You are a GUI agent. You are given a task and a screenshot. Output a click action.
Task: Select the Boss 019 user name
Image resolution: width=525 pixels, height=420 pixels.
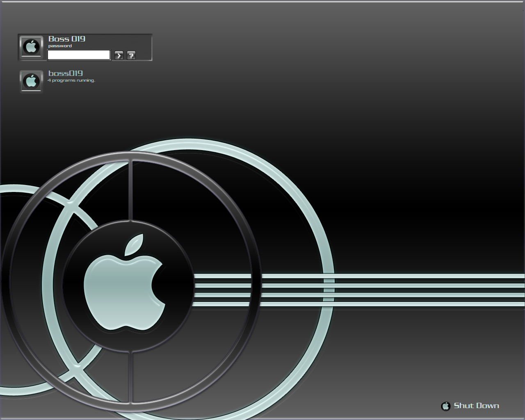point(67,39)
